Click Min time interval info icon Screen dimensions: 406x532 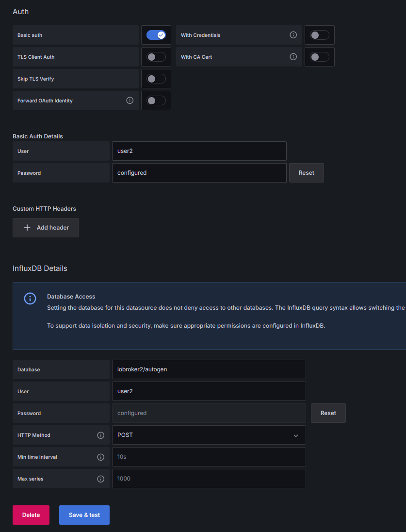click(x=101, y=457)
